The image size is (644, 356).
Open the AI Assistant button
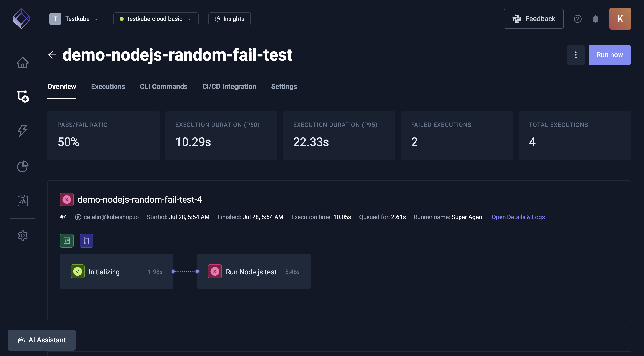42,340
